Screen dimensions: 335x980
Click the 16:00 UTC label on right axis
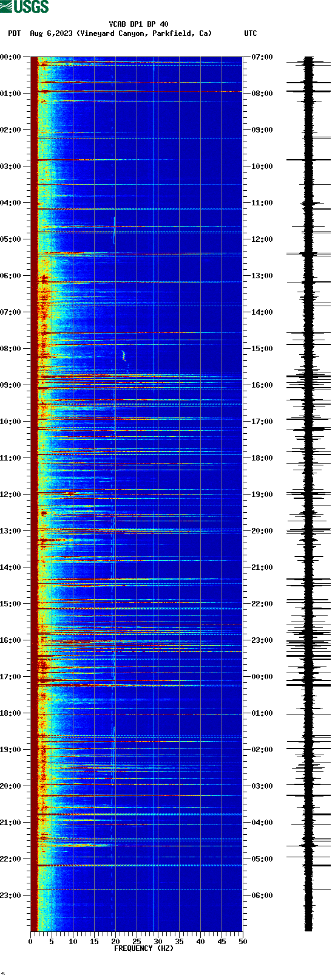pyautogui.click(x=262, y=385)
